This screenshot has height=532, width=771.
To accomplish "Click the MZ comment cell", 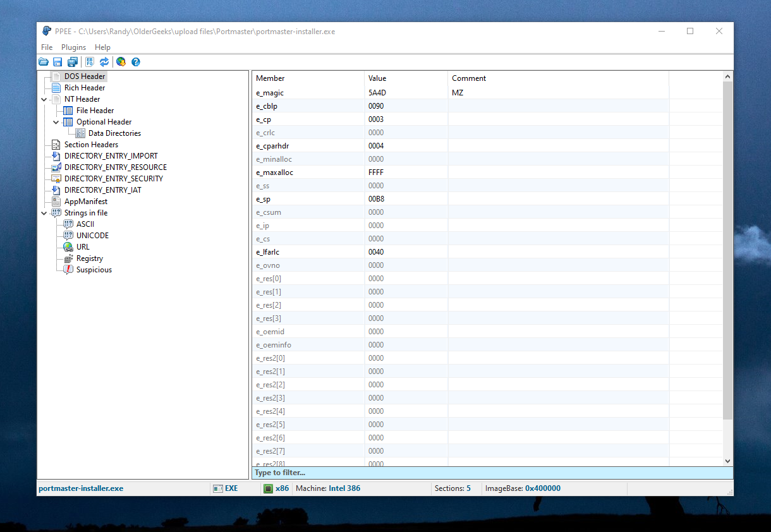I will click(559, 93).
